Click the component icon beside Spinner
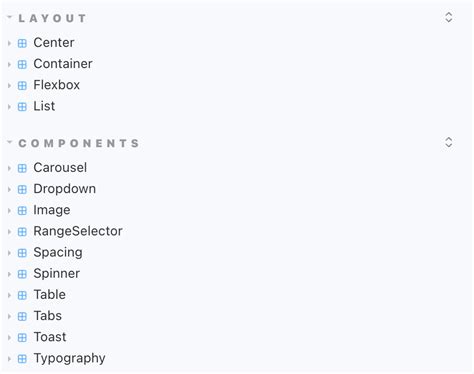Image resolution: width=474 pixels, height=374 pixels. click(22, 274)
